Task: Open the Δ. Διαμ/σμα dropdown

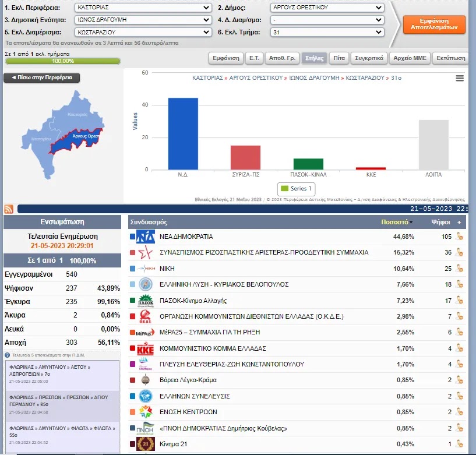Action: [x=327, y=20]
